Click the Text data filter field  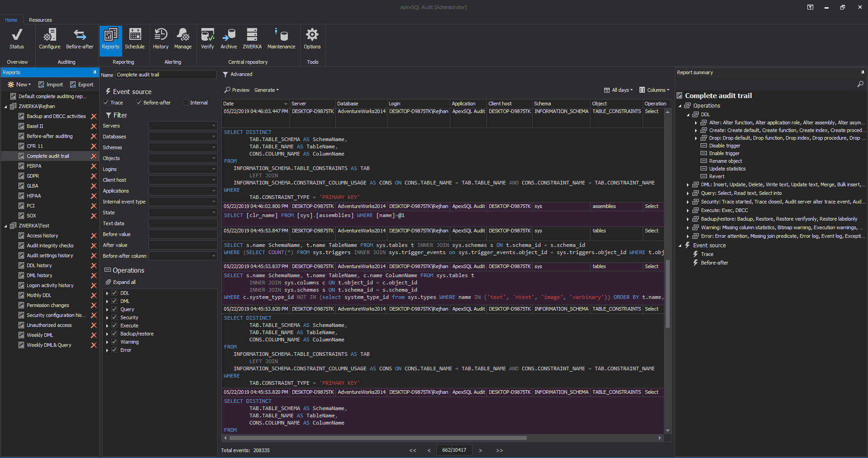pos(183,223)
